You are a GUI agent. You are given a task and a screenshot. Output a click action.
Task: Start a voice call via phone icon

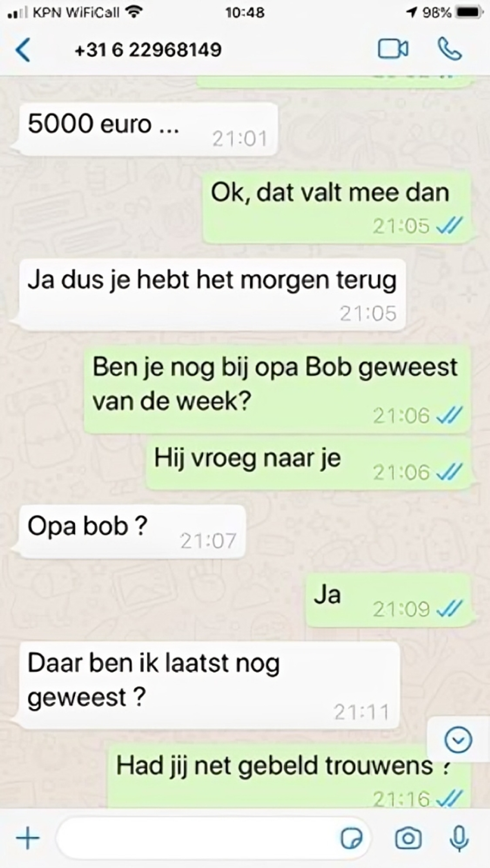point(450,49)
